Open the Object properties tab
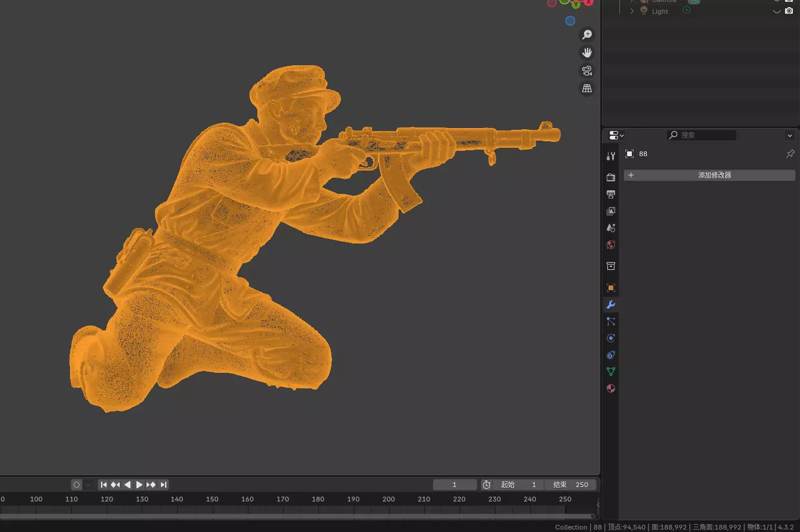This screenshot has width=800, height=532. [x=610, y=288]
